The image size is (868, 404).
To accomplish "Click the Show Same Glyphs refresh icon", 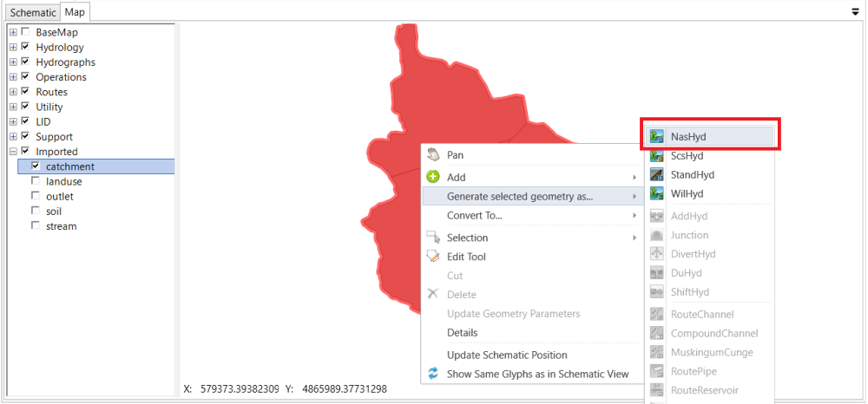I will coord(433,375).
